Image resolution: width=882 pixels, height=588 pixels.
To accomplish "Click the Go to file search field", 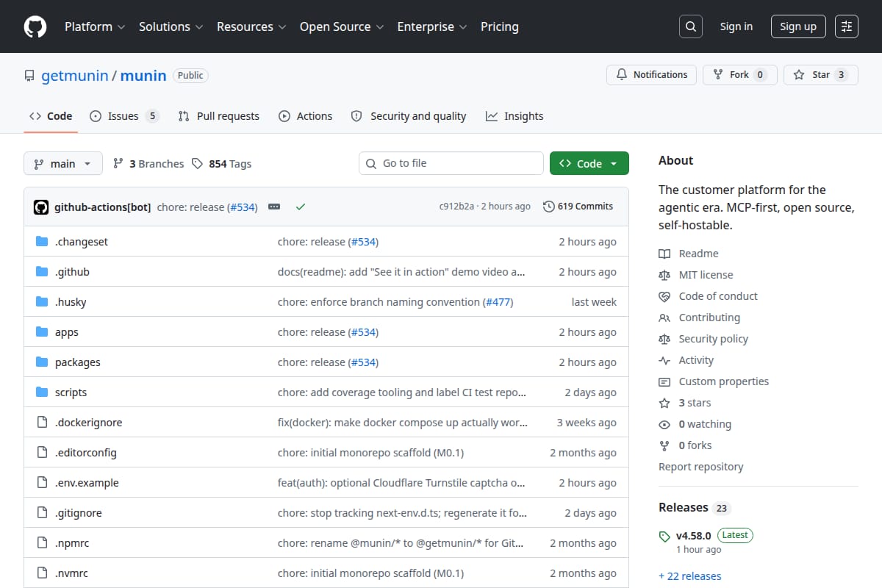I will [x=451, y=163].
